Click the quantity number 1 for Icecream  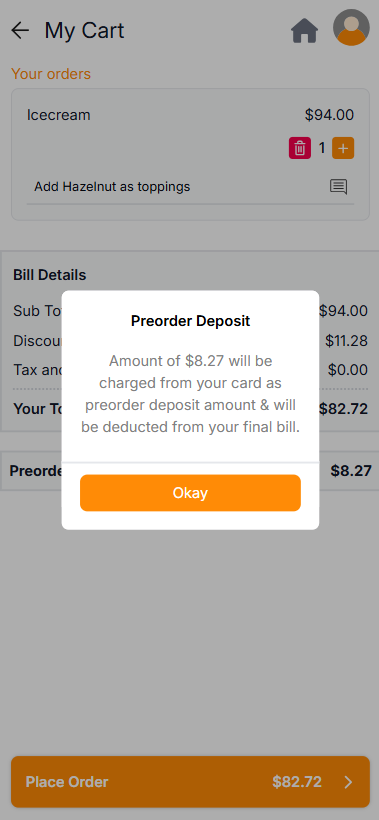322,148
